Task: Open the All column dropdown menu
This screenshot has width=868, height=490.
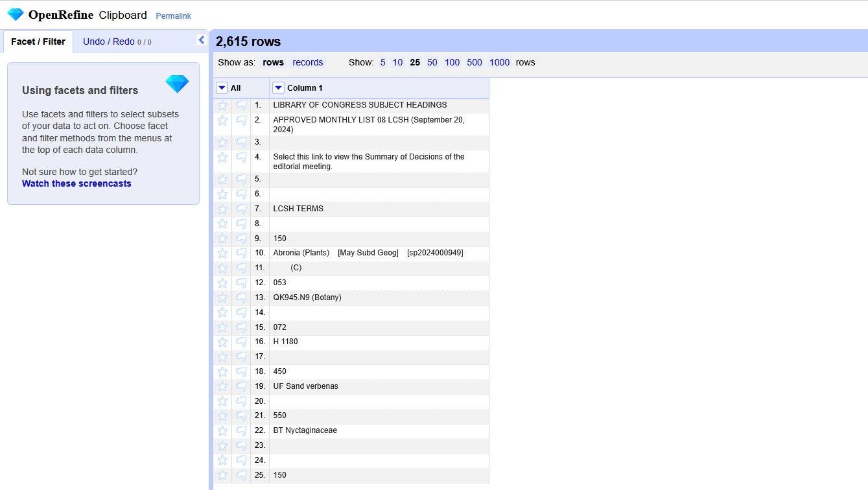Action: tap(222, 88)
